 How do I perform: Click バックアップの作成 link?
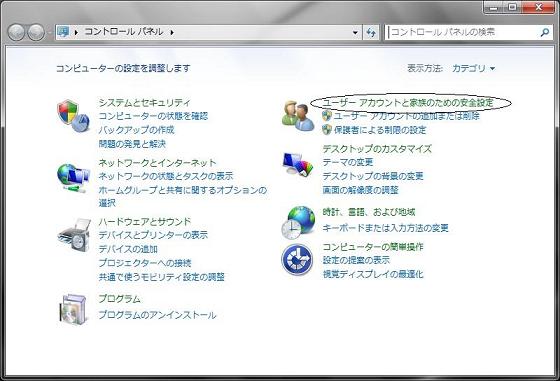pyautogui.click(x=136, y=130)
